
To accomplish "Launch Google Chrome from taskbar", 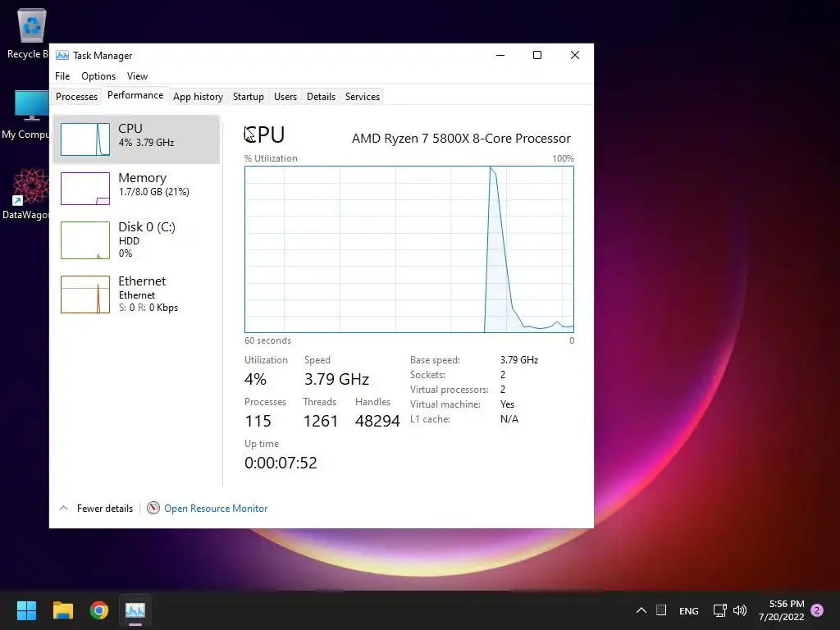I will [99, 610].
